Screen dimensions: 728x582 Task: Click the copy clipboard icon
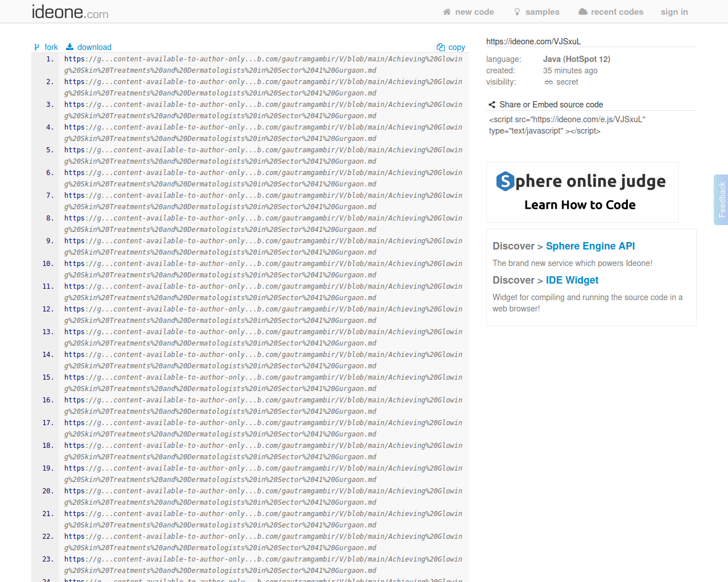coord(441,47)
